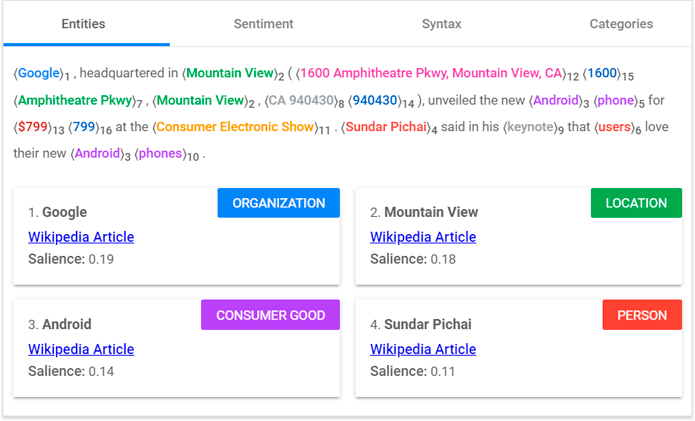Switch to the Sentiment tab
The width and height of the screenshot is (695, 421).
pyautogui.click(x=263, y=23)
